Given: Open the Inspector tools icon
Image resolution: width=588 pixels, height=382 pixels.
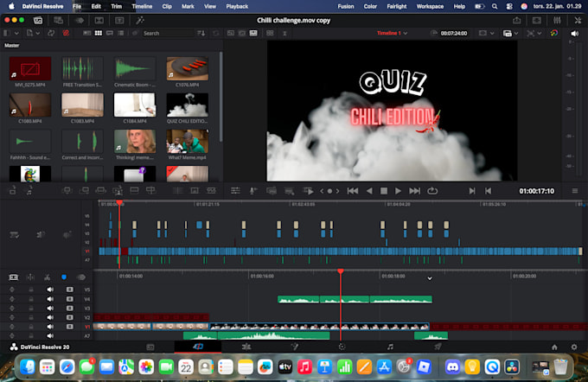Looking at the screenshot, I should click(578, 21).
